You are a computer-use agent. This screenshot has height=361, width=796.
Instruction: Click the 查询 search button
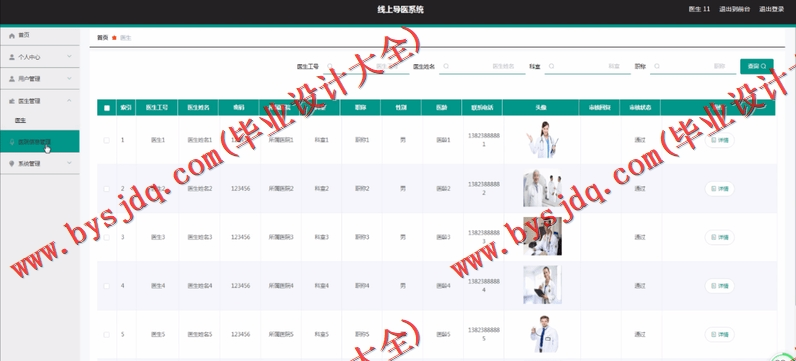[x=756, y=66]
